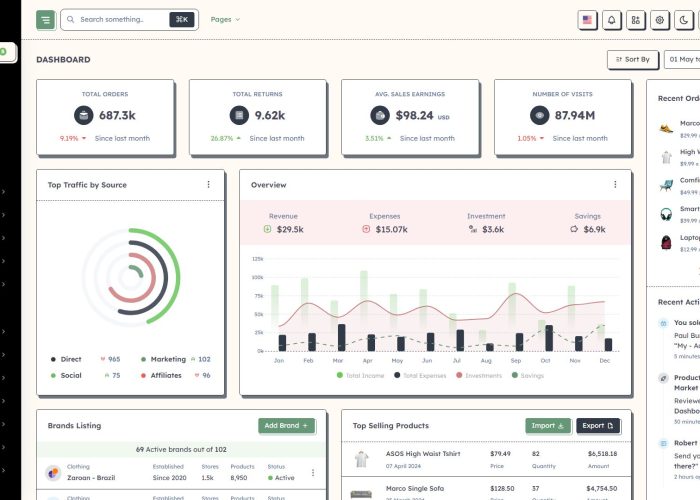
Task: Click the Investment icon beside $3.6k
Action: point(473,229)
